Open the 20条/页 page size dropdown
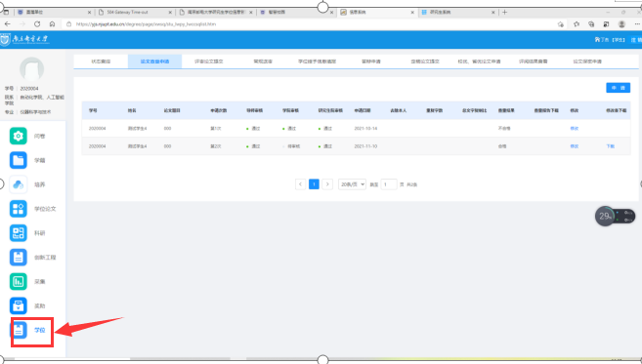Image resolution: width=642 pixels, height=364 pixels. (x=352, y=184)
